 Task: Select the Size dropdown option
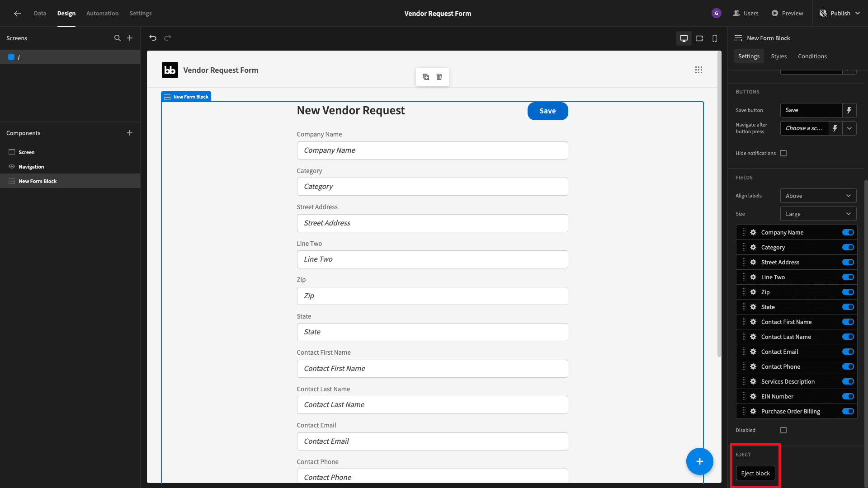pyautogui.click(x=819, y=213)
